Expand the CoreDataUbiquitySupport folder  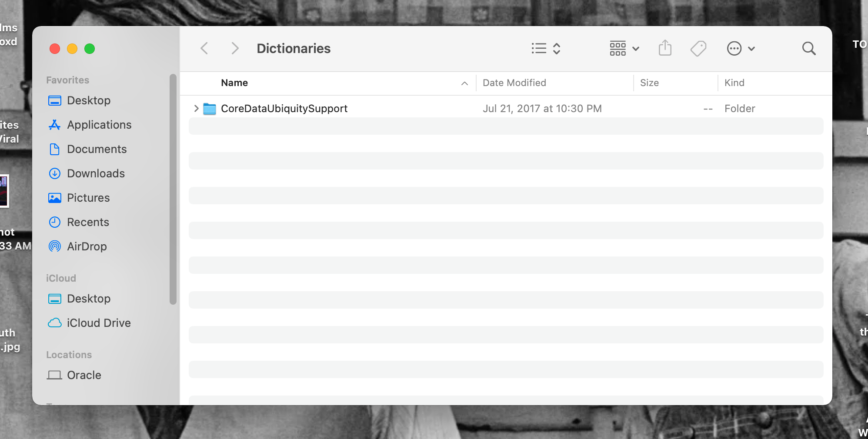tap(196, 109)
